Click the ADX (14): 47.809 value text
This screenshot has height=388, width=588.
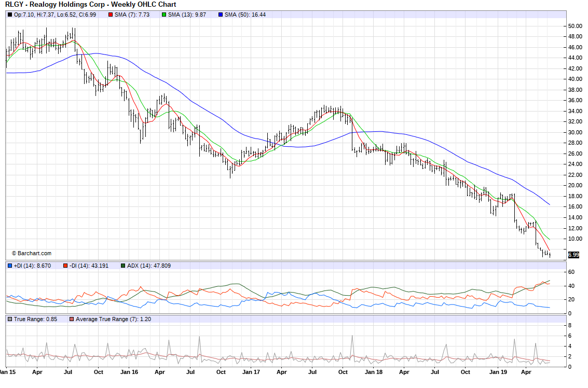click(149, 266)
